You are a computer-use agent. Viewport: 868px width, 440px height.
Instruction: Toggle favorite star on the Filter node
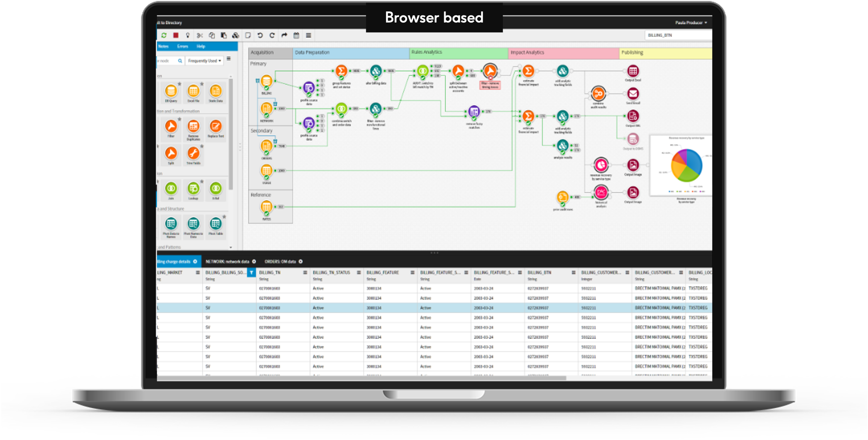click(179, 120)
